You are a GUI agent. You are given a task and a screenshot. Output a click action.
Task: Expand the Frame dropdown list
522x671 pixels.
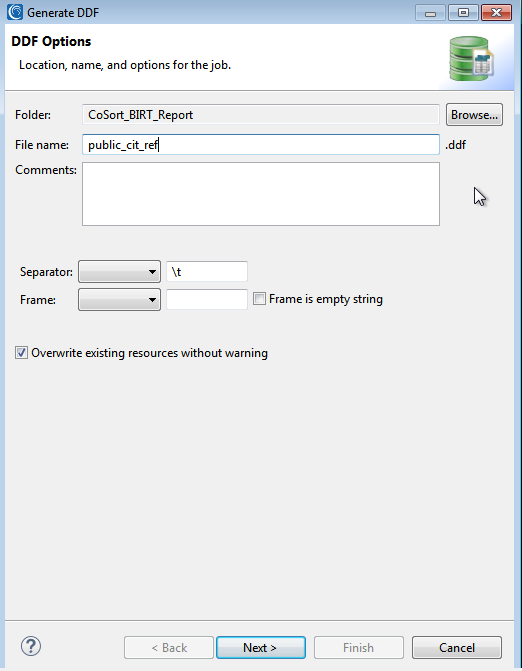click(x=119, y=300)
